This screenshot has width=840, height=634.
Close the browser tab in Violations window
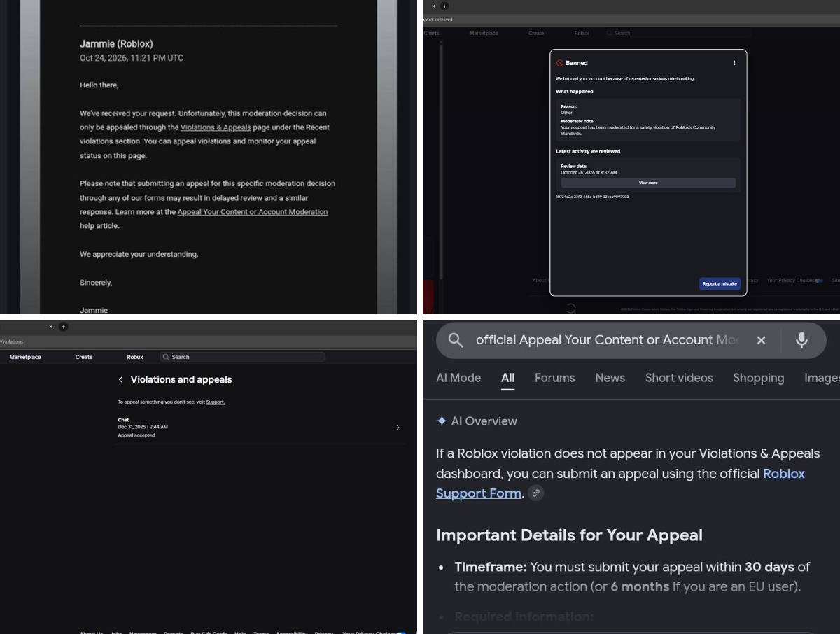coord(50,327)
